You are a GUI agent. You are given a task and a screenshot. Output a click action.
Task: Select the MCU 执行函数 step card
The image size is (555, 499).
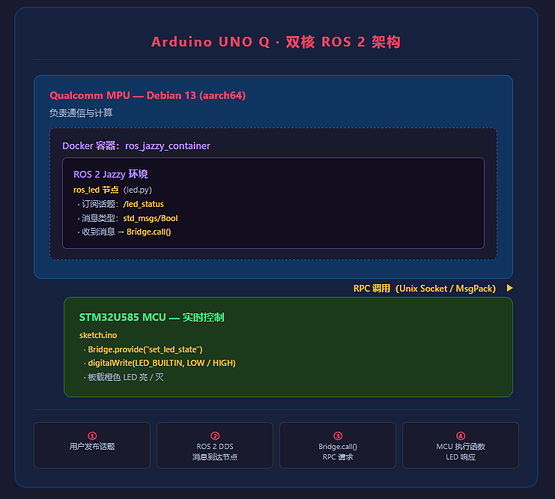pyautogui.click(x=460, y=445)
